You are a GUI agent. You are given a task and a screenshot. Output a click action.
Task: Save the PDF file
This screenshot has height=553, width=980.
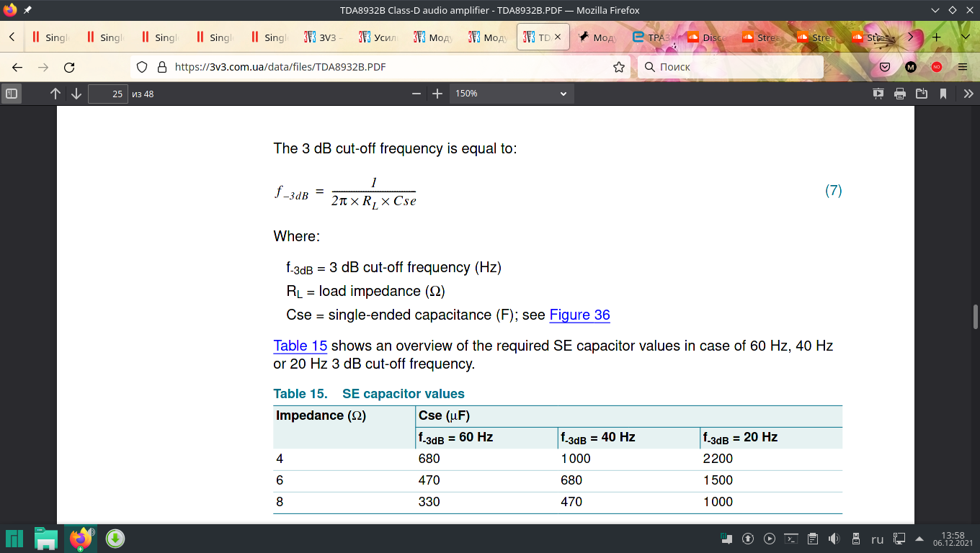tap(921, 94)
